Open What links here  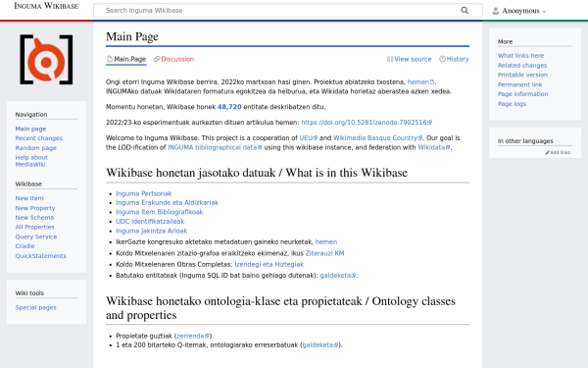click(520, 56)
